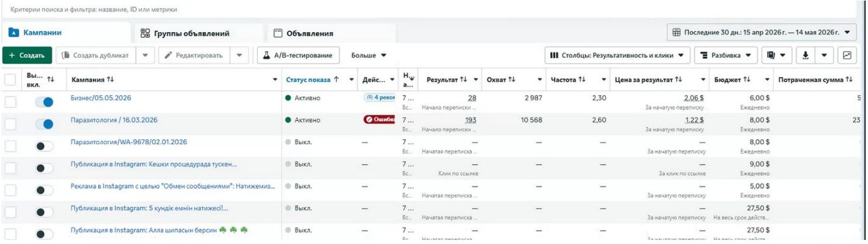Viewport: 868px width, 244px height.
Task: Click the cost per result 2,06 $
Action: (694, 98)
